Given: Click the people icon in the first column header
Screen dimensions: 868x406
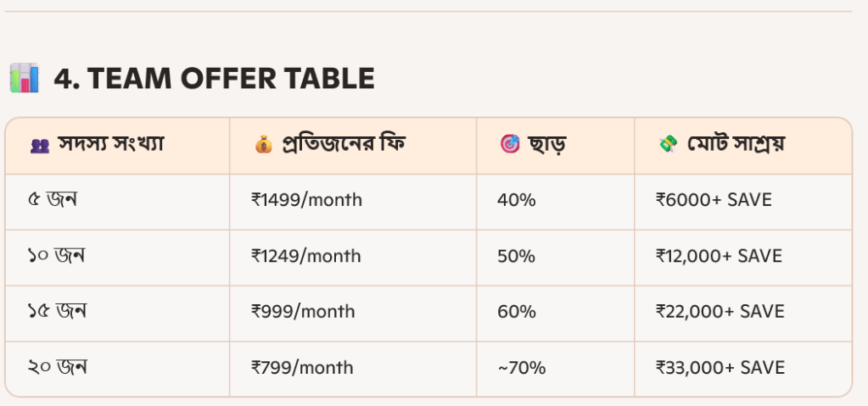Looking at the screenshot, I should pos(39,145).
